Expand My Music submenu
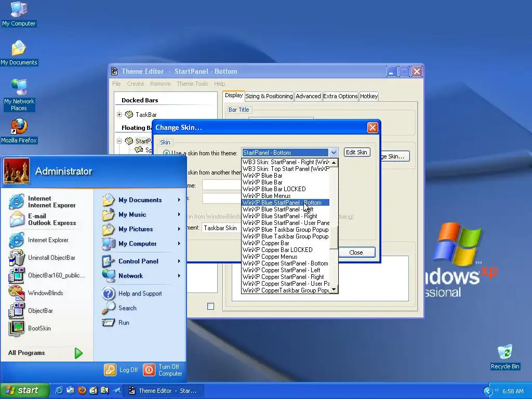This screenshot has width=532, height=399. point(179,215)
